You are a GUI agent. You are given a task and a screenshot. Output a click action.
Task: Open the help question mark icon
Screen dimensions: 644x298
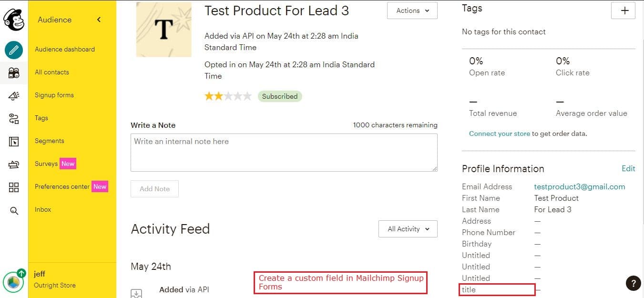(x=633, y=283)
